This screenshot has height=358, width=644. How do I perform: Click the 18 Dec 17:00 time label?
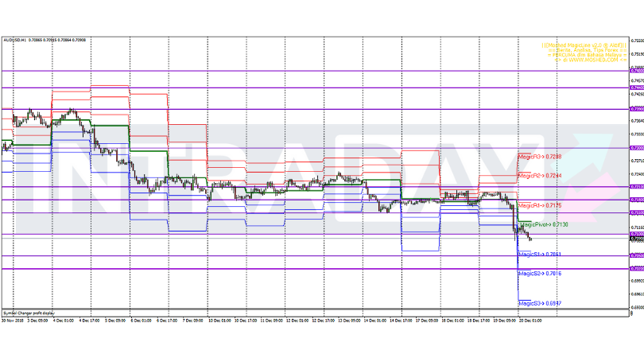479,321
